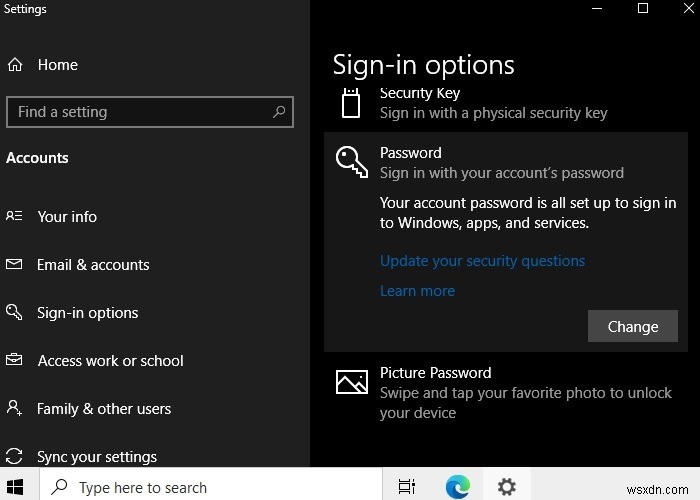Click 'Swipe and tap your favorite photo' description
Image resolution: width=700 pixels, height=500 pixels.
[525, 403]
